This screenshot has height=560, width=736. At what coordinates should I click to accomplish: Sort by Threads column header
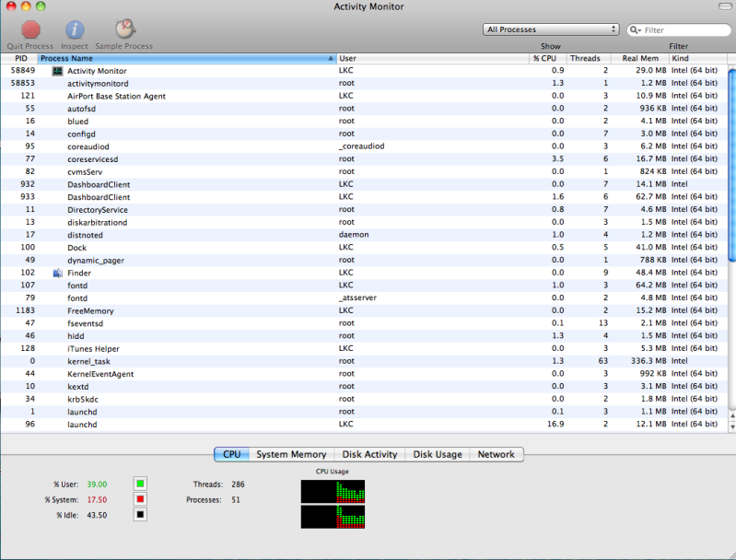588,58
